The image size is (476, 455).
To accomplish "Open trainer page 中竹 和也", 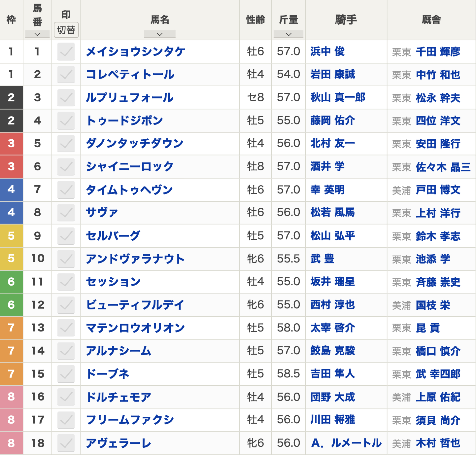I will (x=438, y=75).
